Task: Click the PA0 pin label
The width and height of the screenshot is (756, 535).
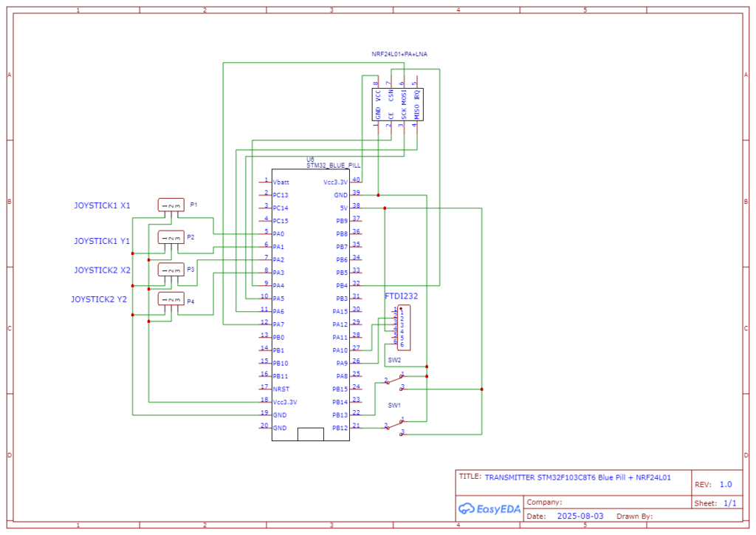Action: point(278,234)
